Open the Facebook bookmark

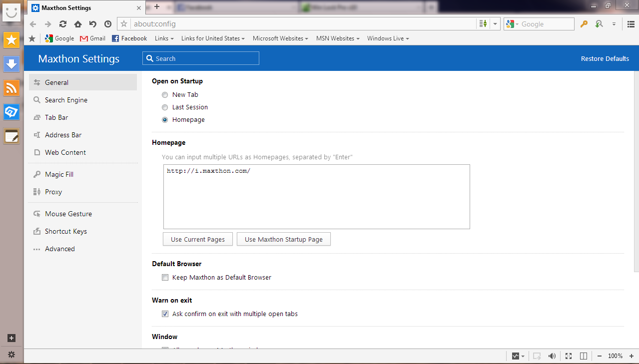[x=129, y=38]
